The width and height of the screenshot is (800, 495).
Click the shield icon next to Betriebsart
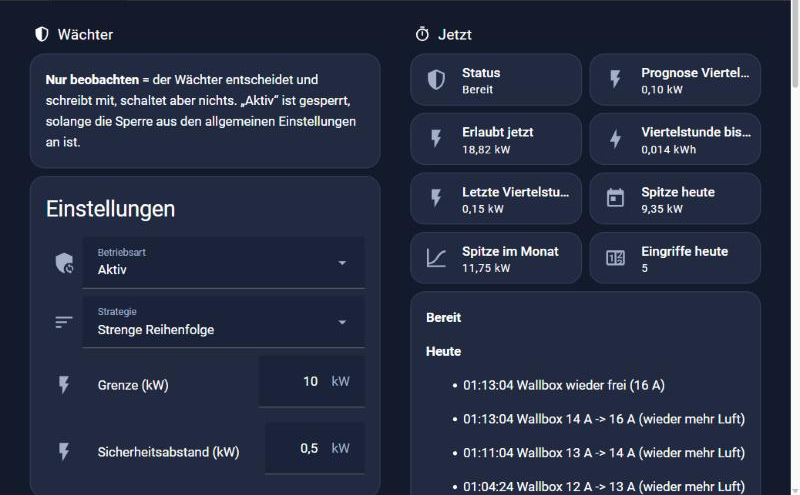(x=64, y=263)
